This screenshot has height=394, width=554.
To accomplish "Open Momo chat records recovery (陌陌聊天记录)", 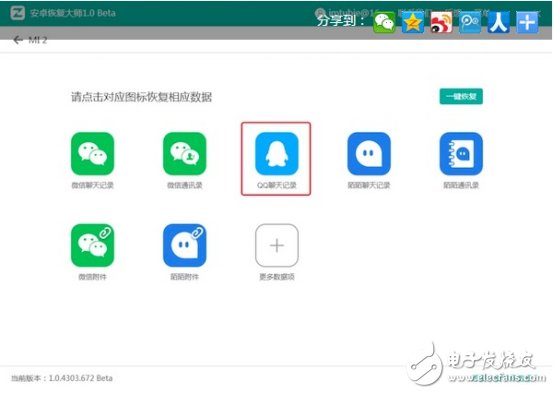I will [369, 154].
